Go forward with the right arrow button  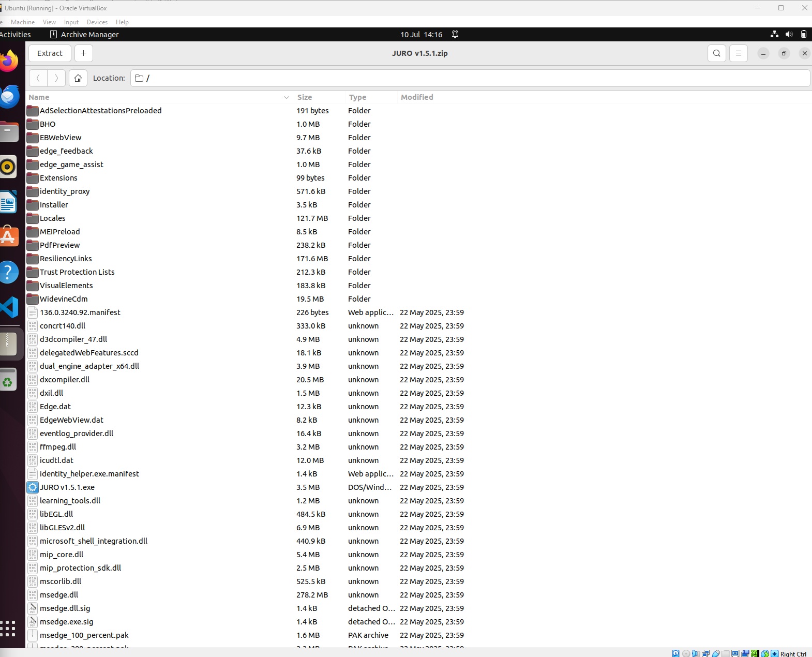click(x=56, y=78)
